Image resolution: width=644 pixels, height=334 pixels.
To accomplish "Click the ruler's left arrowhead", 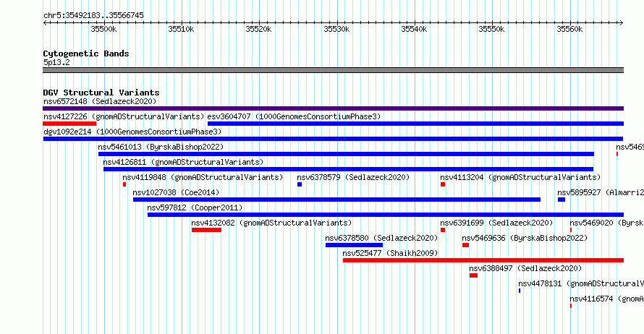I will coord(45,23).
